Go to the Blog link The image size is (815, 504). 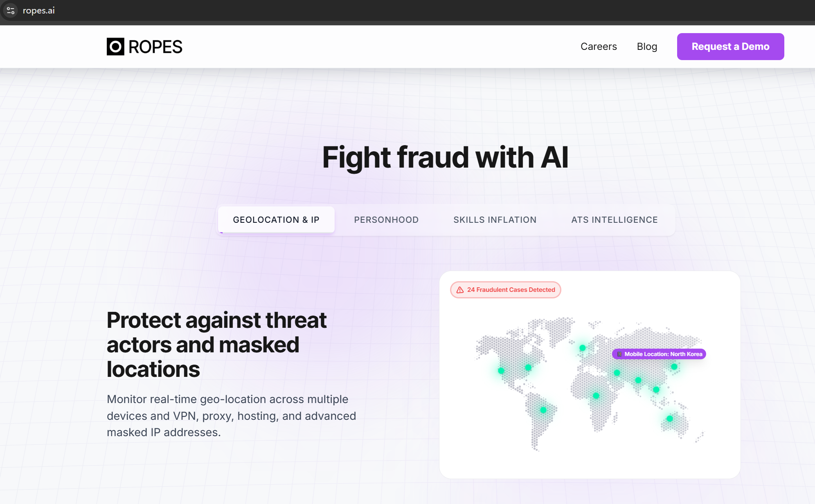(x=647, y=47)
